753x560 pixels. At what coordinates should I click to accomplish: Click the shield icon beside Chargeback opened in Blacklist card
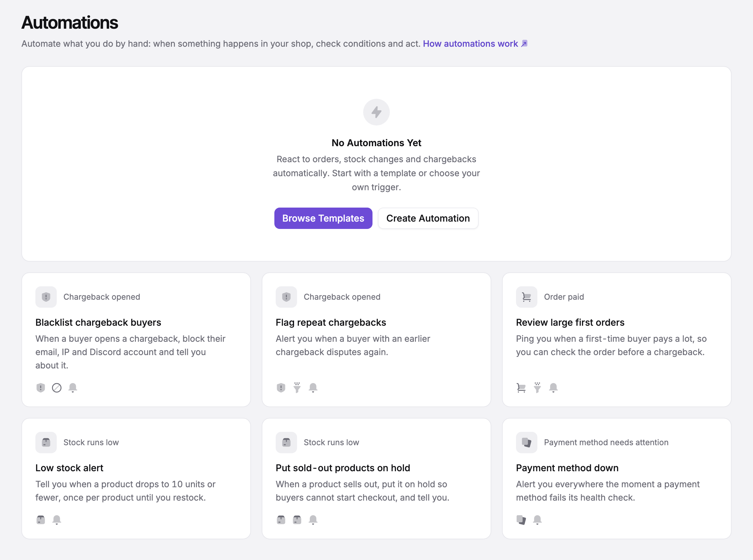point(46,297)
